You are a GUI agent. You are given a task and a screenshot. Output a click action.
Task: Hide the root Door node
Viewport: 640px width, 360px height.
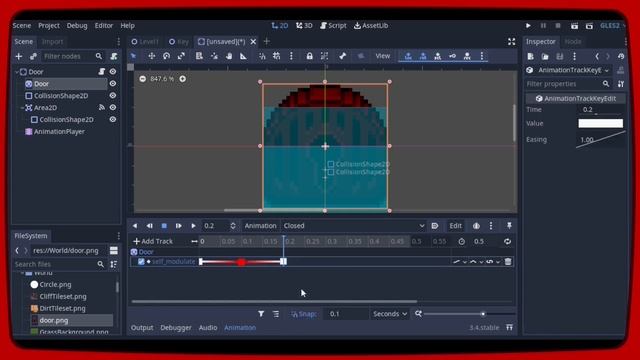(113, 71)
